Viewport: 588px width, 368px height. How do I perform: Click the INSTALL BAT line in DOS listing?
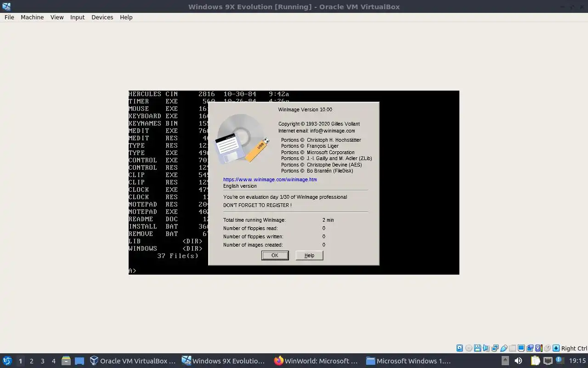click(168, 226)
